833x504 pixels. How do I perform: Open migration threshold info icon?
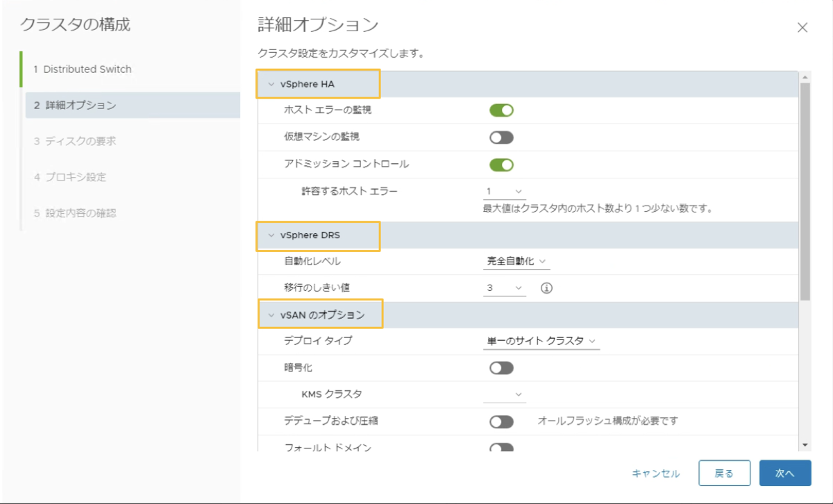tap(546, 287)
